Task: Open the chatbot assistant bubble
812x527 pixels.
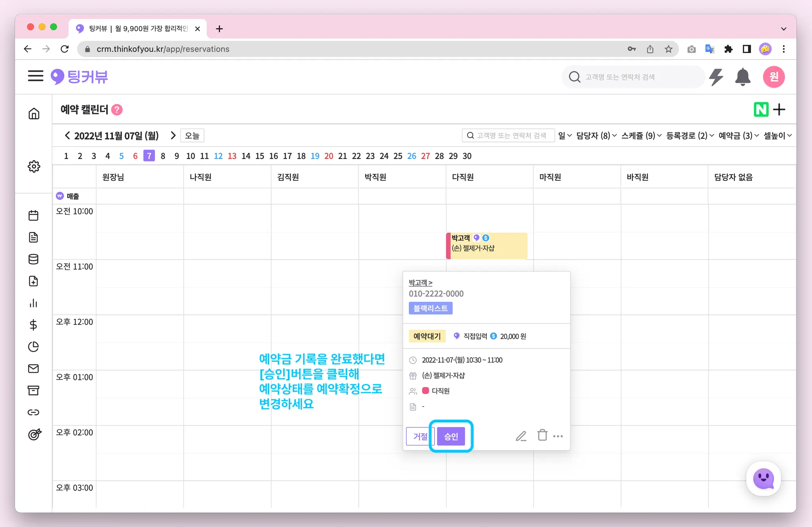Action: click(x=763, y=479)
